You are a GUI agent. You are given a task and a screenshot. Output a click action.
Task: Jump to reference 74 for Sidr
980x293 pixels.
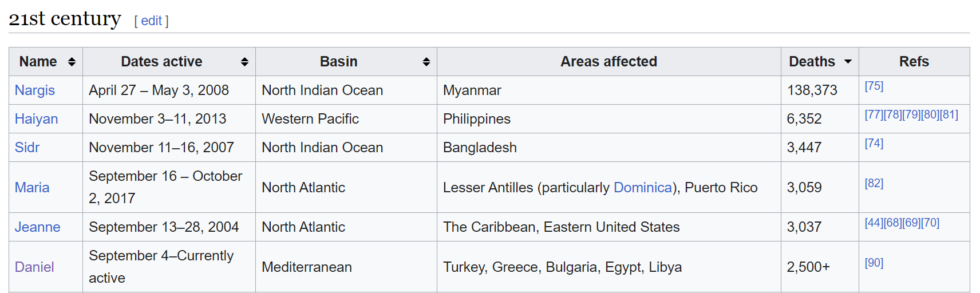pos(874,144)
